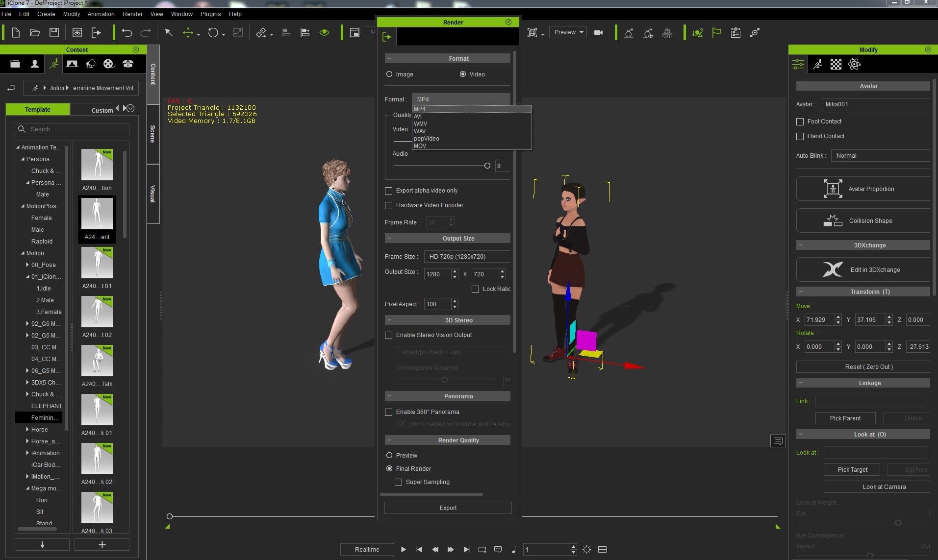Choose MOV from the format list
The image size is (938, 560).
point(472,146)
